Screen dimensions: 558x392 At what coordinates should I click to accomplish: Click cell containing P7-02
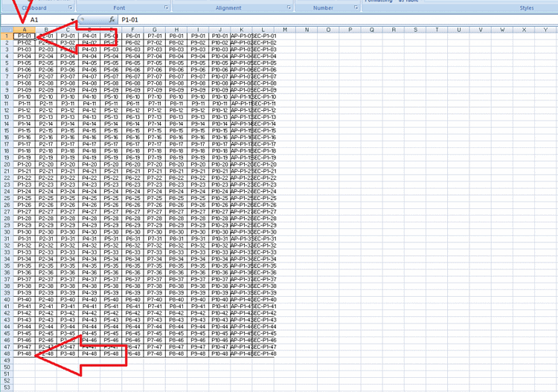coord(155,42)
